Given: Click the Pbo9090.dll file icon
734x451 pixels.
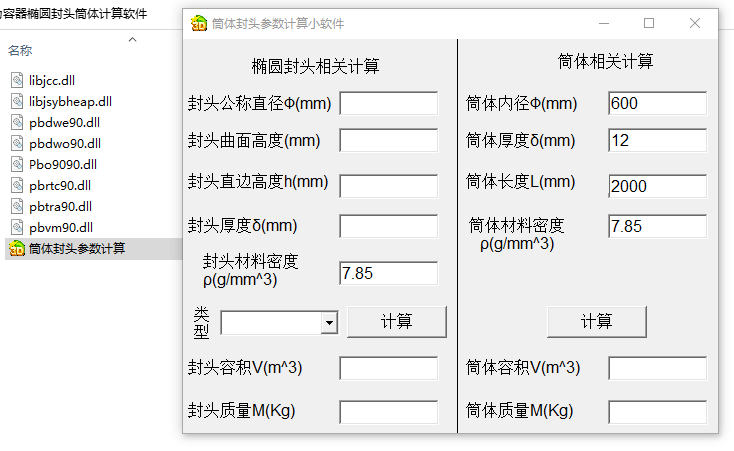Looking at the screenshot, I should click(17, 164).
